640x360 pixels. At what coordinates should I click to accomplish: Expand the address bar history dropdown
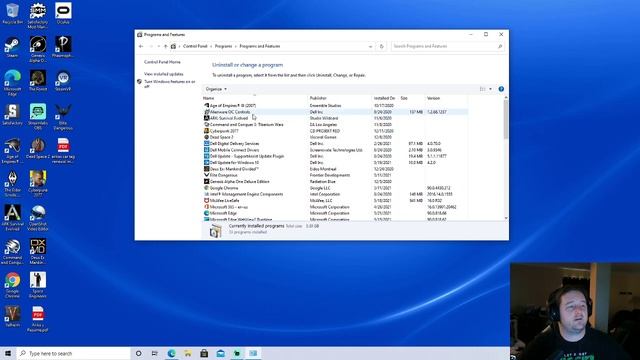(370, 47)
